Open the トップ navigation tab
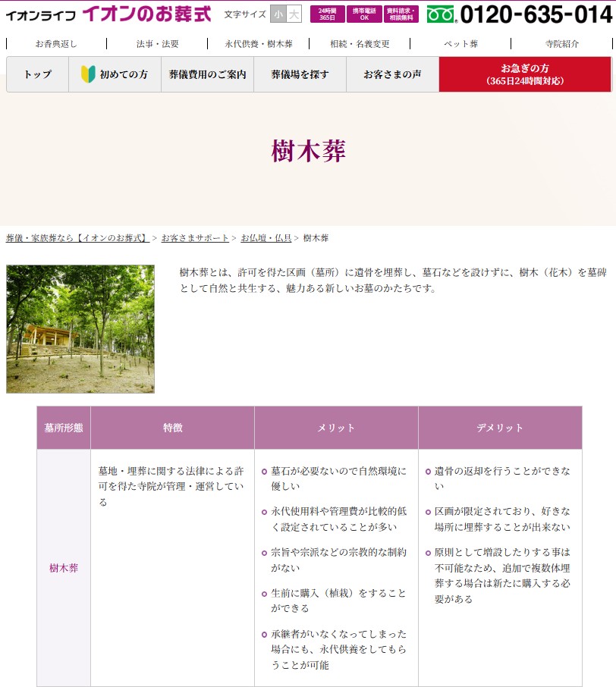616x687 pixels. [x=38, y=74]
